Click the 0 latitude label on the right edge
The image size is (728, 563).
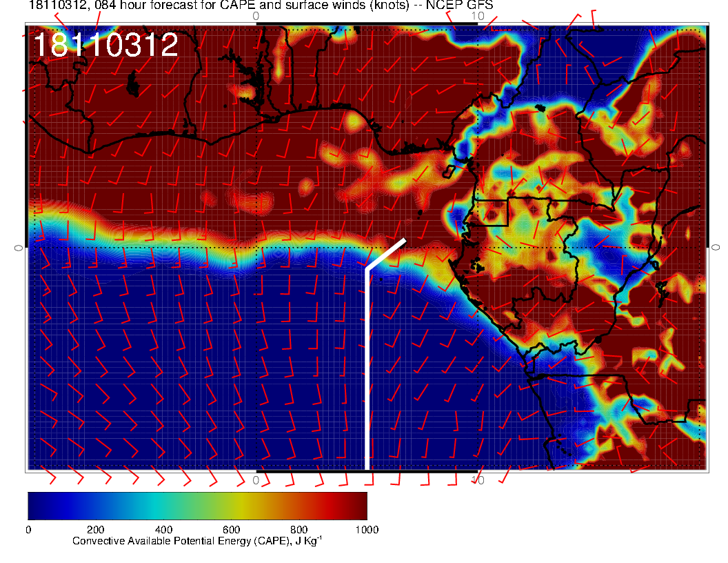(716, 246)
